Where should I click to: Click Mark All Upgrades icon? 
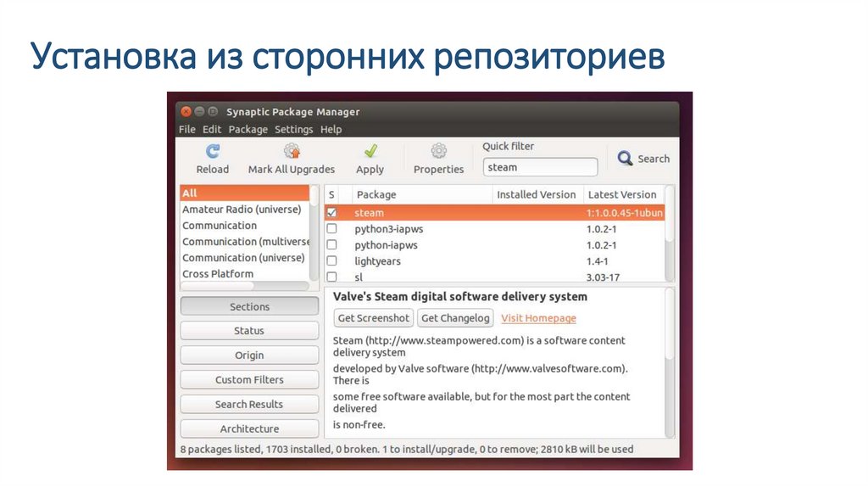pyautogui.click(x=292, y=151)
